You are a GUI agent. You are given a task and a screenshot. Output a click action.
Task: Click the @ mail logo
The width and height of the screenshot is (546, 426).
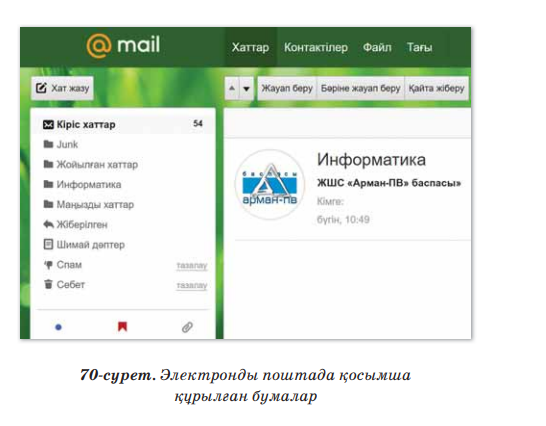[x=123, y=45]
